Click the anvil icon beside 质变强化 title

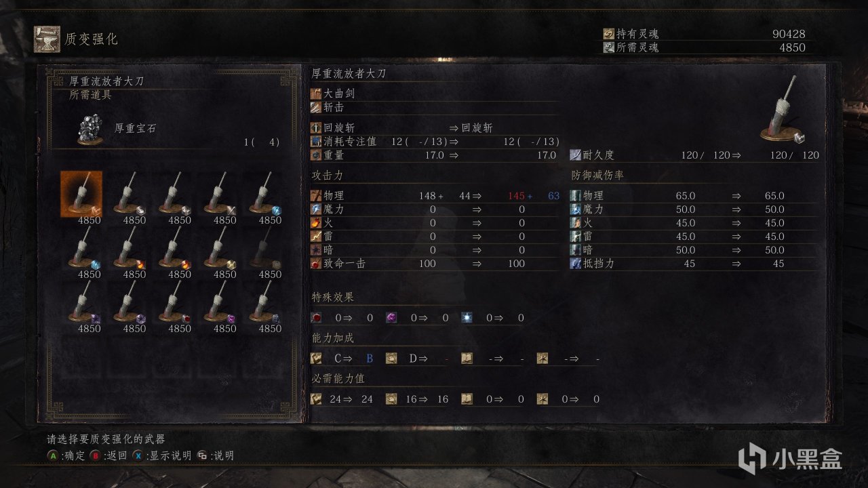coord(47,39)
